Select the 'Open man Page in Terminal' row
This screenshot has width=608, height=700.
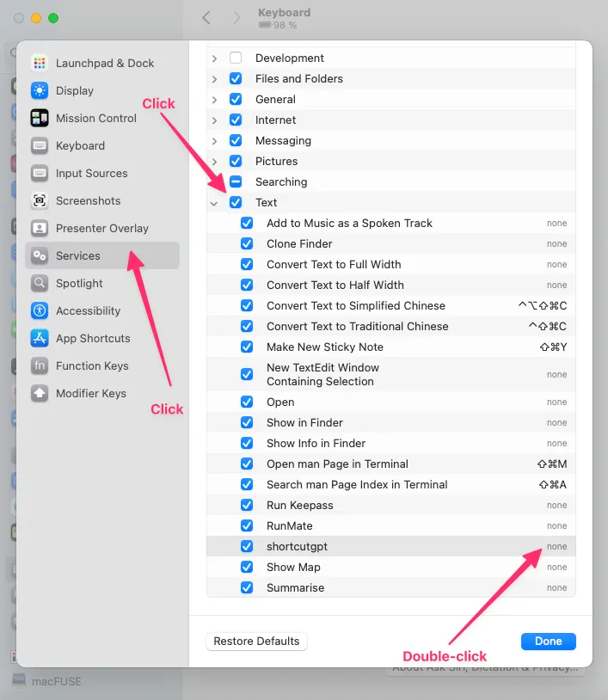pyautogui.click(x=391, y=464)
